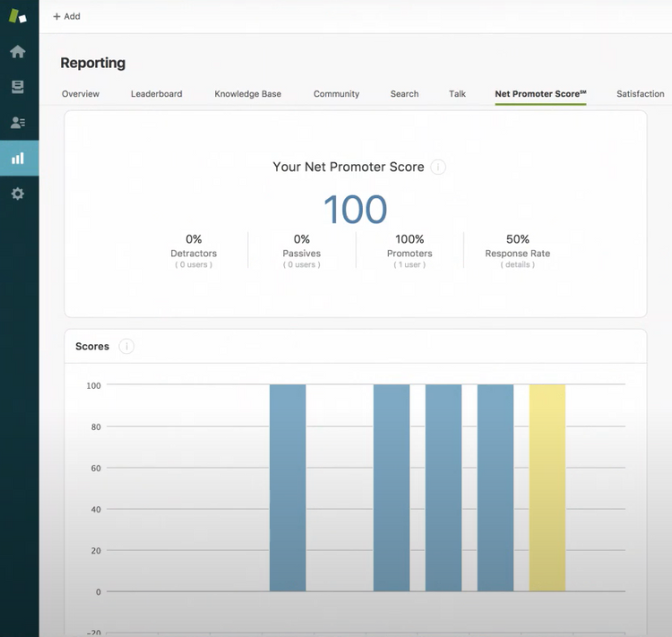
Task: Select the Search tab
Action: pyautogui.click(x=405, y=93)
